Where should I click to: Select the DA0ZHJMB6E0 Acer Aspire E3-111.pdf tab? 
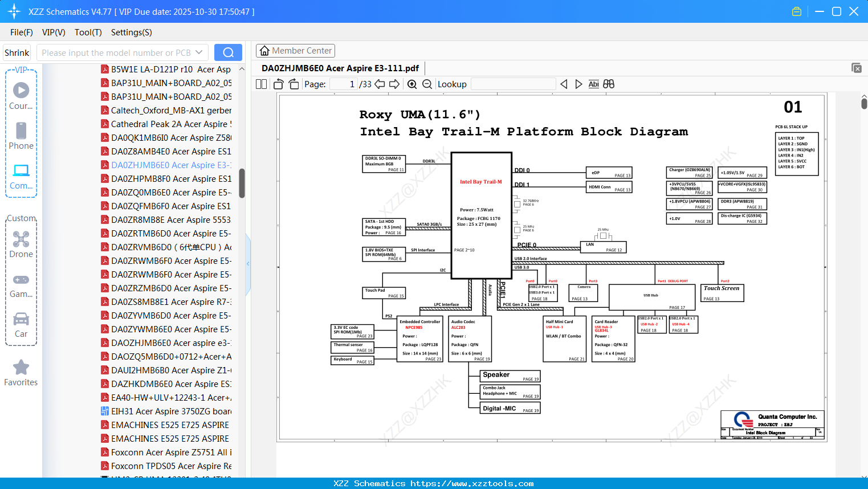pyautogui.click(x=340, y=68)
